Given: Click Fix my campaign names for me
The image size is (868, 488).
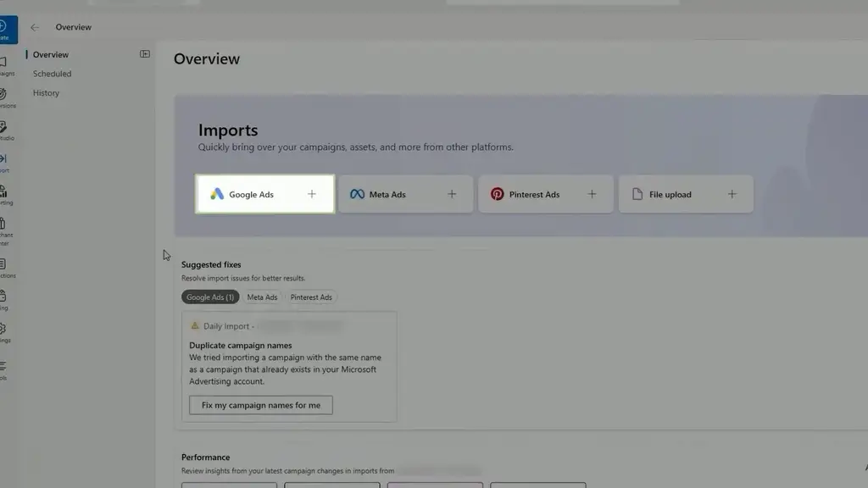Looking at the screenshot, I should [261, 405].
